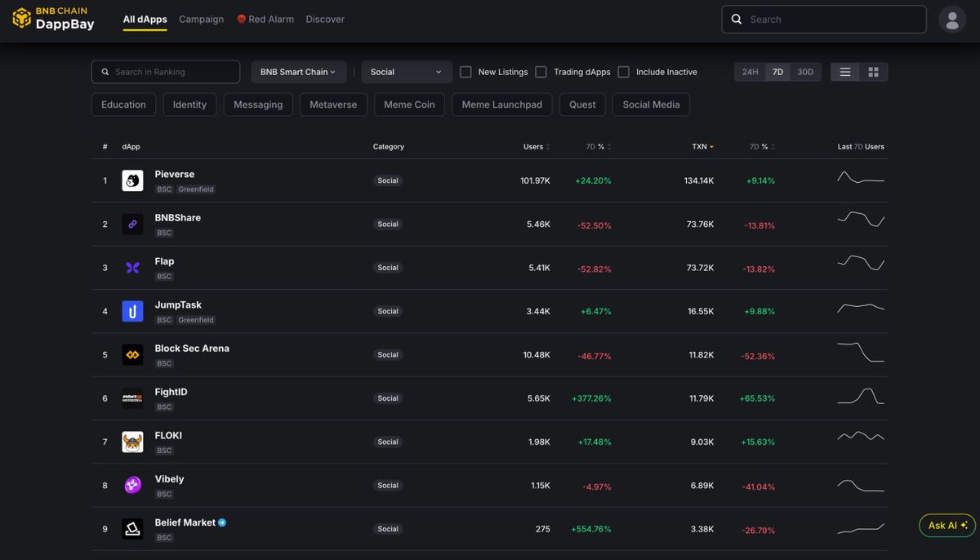Click the top Search field
The width and height of the screenshot is (980, 560).
(824, 20)
